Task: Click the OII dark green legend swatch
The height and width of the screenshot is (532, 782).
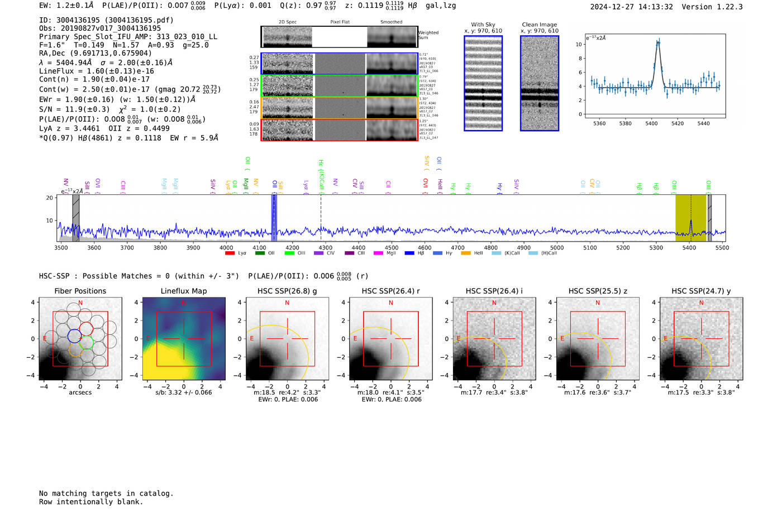Action: 260,253
